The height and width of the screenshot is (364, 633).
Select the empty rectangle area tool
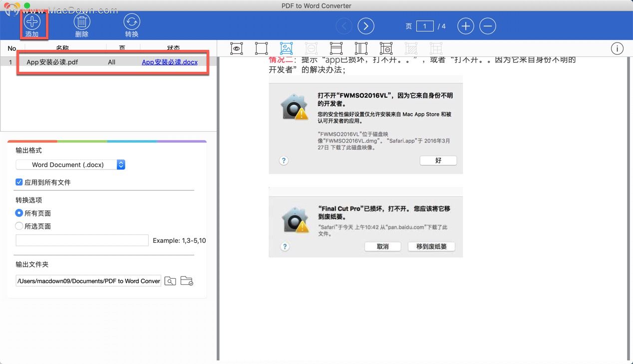pos(261,48)
